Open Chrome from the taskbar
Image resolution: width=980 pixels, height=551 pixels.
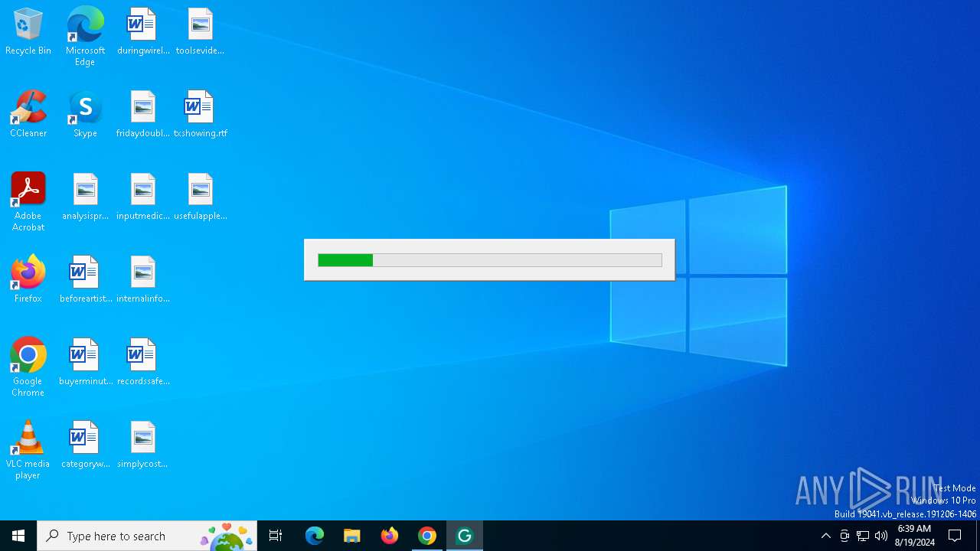[427, 536]
